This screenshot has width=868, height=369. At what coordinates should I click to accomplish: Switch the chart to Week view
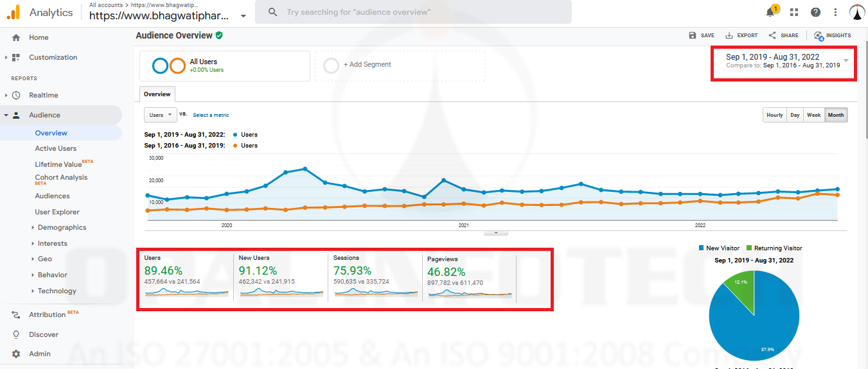(x=813, y=115)
